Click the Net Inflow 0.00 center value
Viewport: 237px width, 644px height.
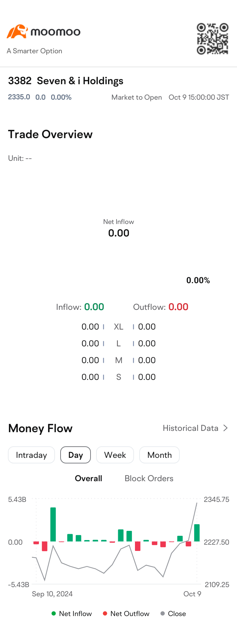coord(119,233)
